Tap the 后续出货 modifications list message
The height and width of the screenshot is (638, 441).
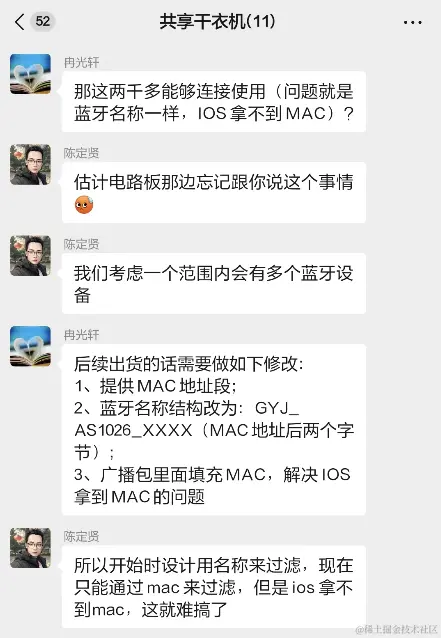point(214,430)
